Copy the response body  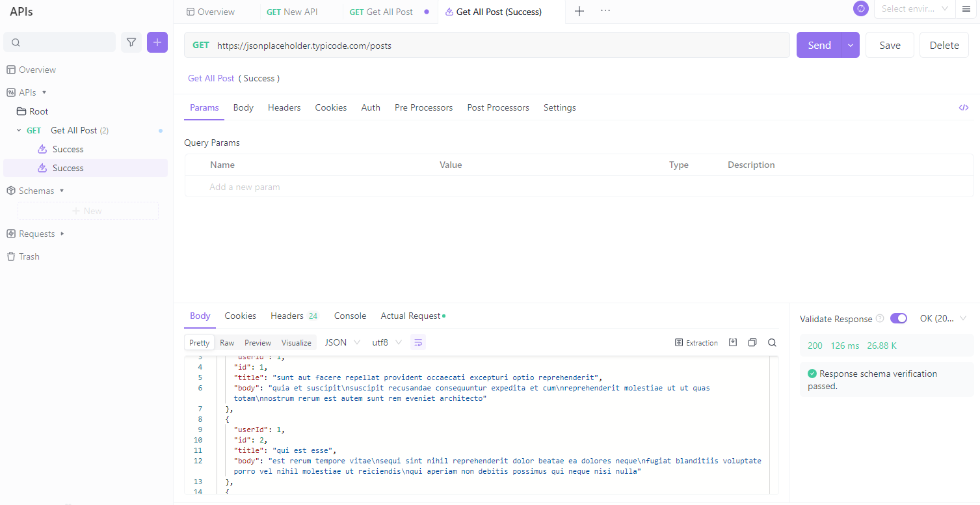pos(752,342)
